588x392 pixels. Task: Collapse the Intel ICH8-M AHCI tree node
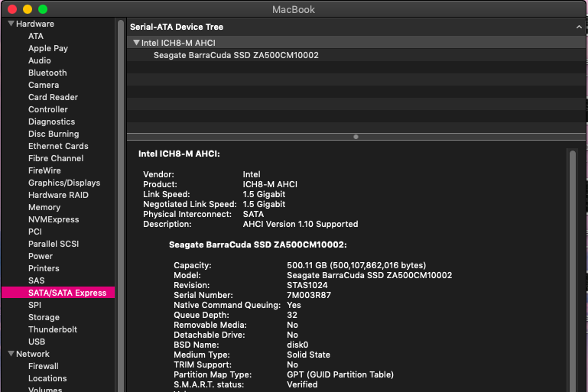(x=137, y=43)
